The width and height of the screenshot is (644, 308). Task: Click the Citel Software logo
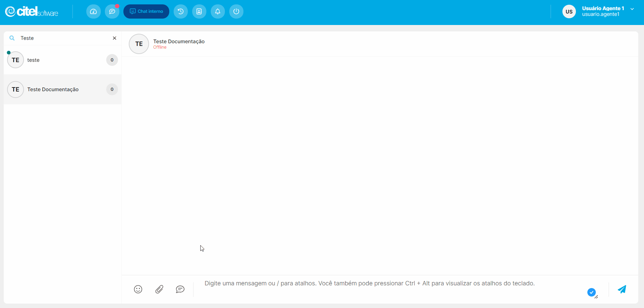click(x=32, y=11)
